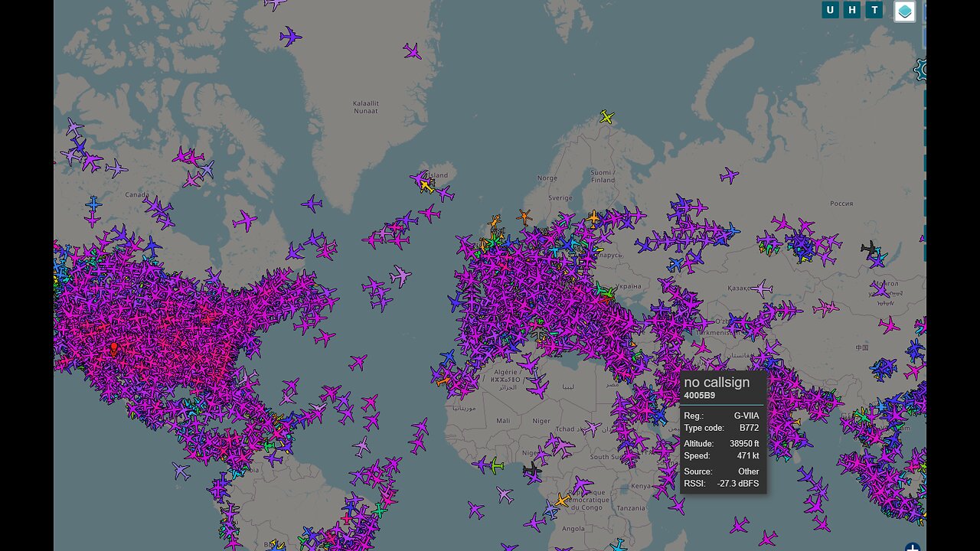The height and width of the screenshot is (551, 980).
Task: Select the pale aircraft west of South America
Action: pos(181,471)
